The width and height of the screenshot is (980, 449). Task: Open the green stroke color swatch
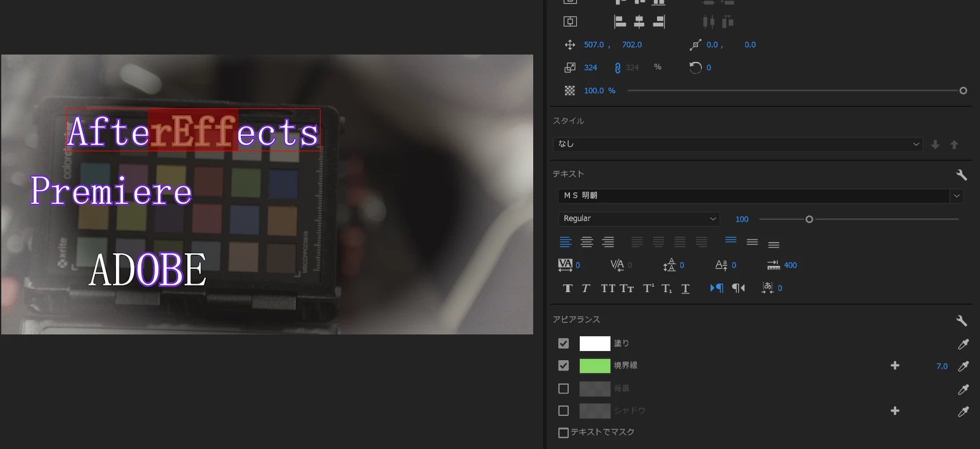(x=595, y=366)
